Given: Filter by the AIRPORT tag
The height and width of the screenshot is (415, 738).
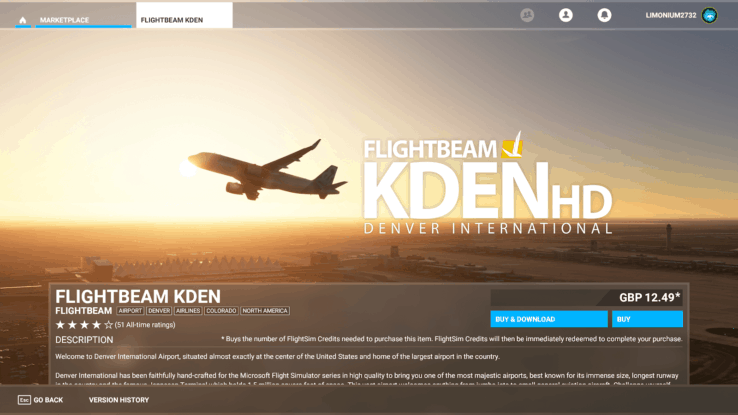Looking at the screenshot, I should [x=130, y=311].
